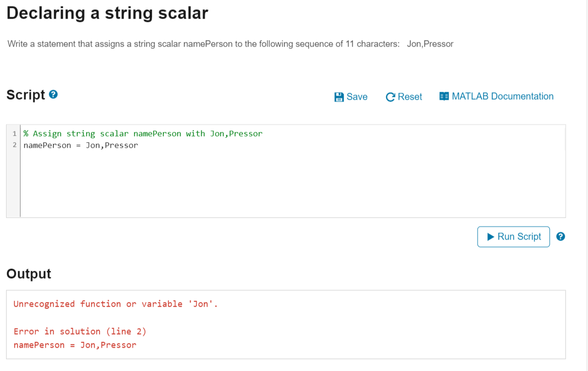Click the 'Unrecognized function or variable' error message
Image resolution: width=588 pixels, height=371 pixels.
click(116, 304)
